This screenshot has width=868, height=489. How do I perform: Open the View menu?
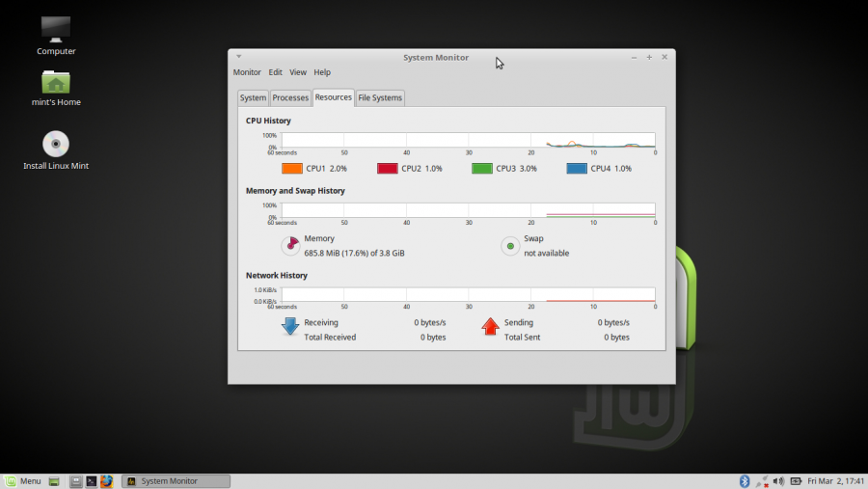(298, 72)
